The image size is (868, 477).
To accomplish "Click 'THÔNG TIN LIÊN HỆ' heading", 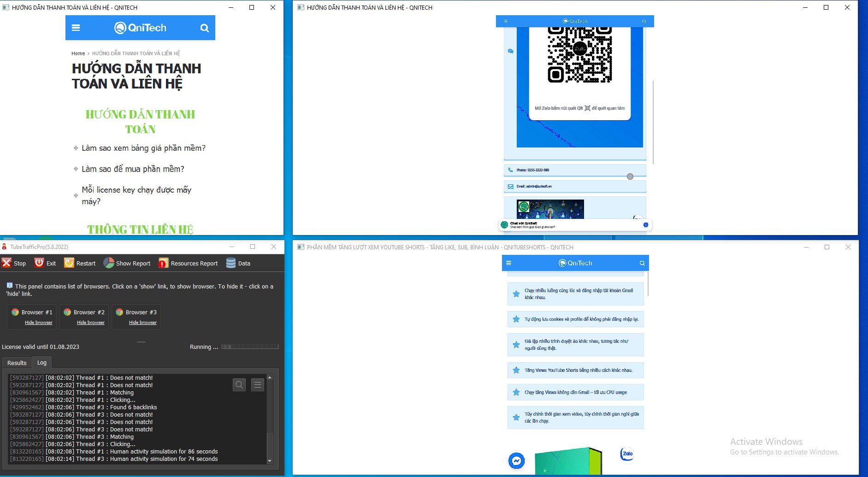I will (140, 229).
